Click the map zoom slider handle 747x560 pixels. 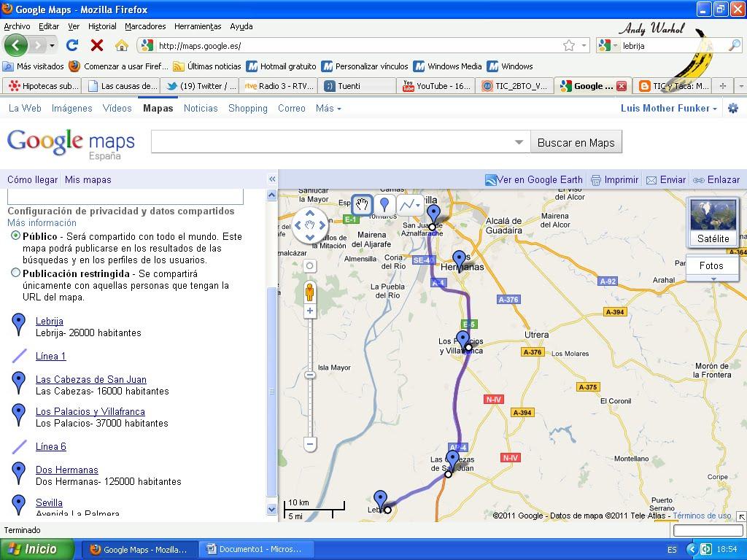(309, 375)
